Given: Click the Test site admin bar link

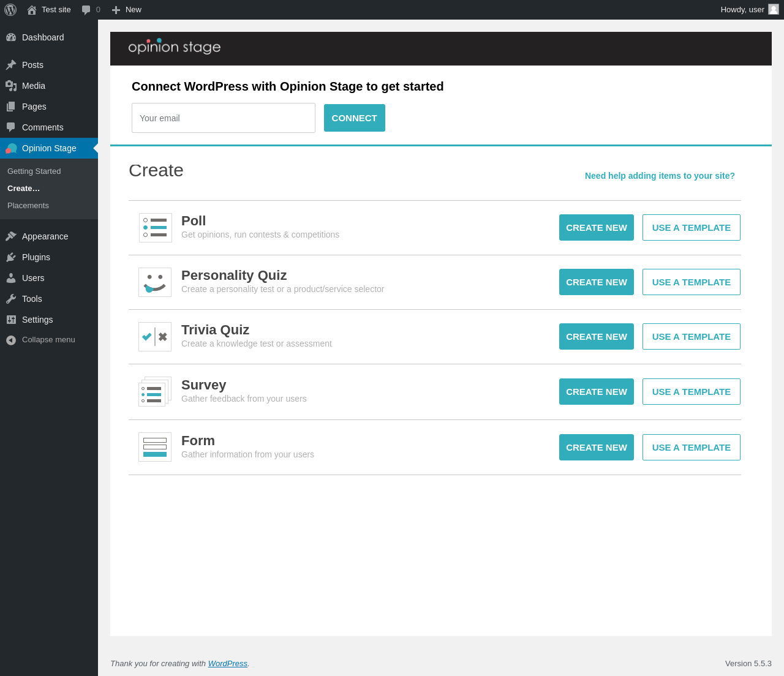Looking at the screenshot, I should click(x=56, y=10).
